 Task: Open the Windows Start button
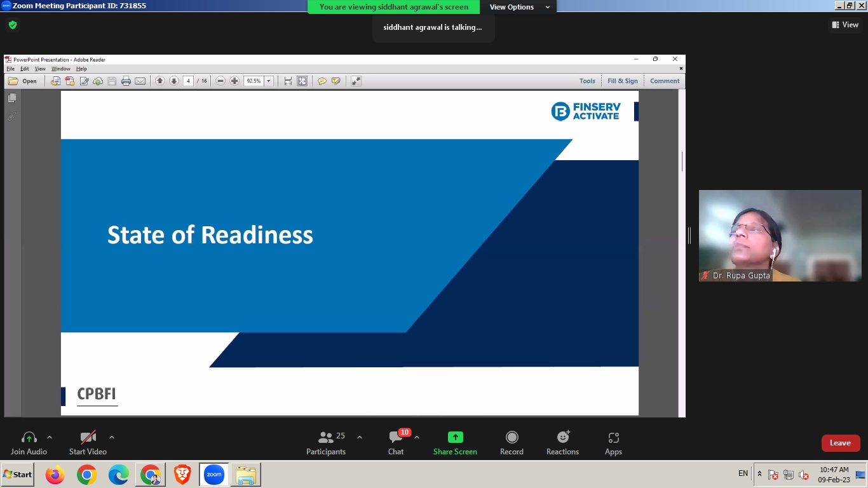coord(18,475)
